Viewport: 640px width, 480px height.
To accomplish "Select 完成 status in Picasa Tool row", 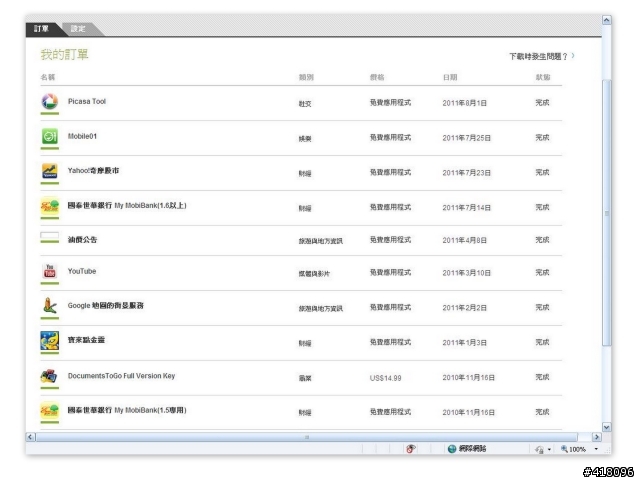I will click(x=542, y=103).
